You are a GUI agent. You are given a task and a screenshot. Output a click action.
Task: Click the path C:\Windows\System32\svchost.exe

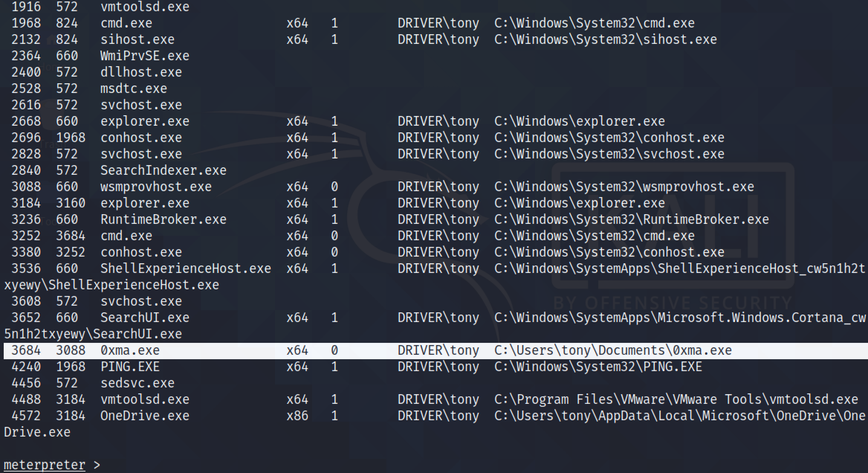click(609, 154)
